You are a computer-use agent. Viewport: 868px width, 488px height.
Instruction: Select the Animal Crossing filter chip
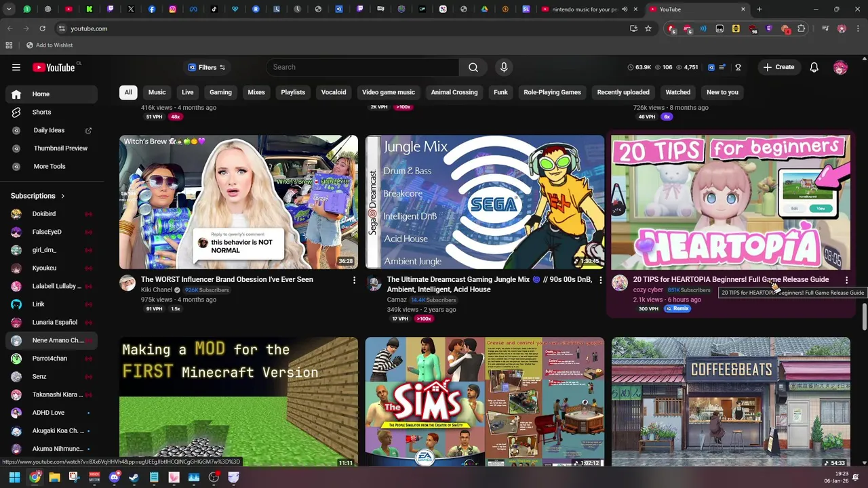454,92
